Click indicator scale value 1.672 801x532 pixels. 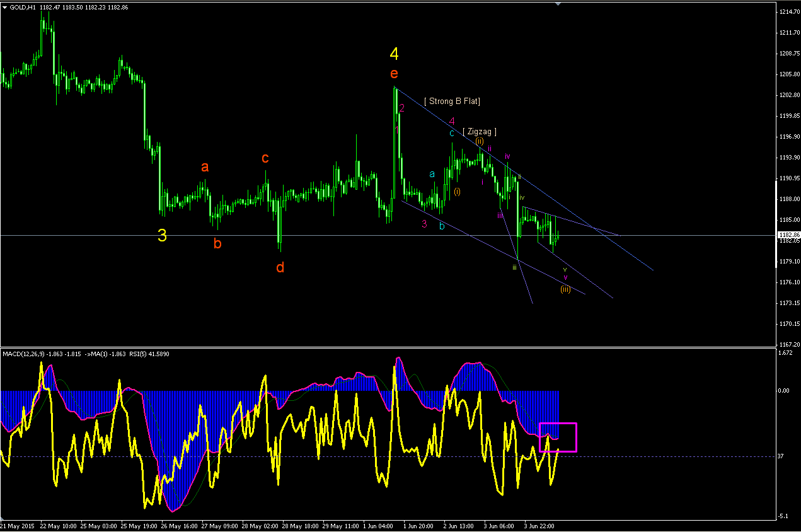(785, 353)
